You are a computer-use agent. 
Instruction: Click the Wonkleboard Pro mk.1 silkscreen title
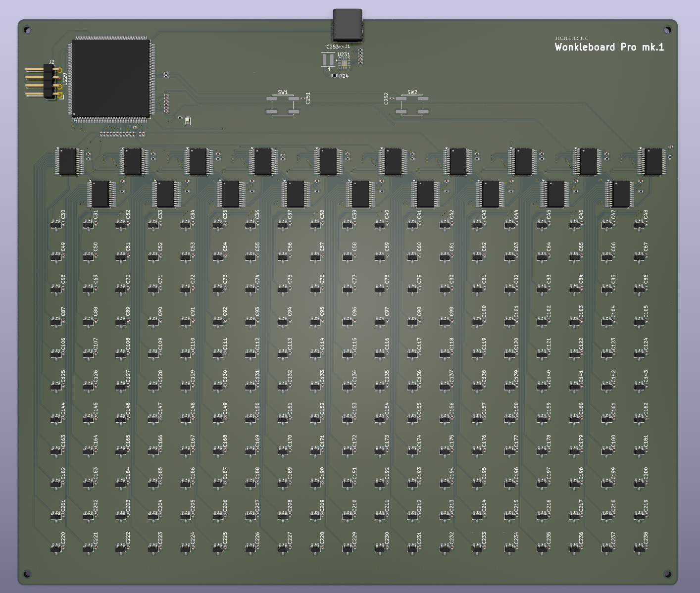coord(609,48)
